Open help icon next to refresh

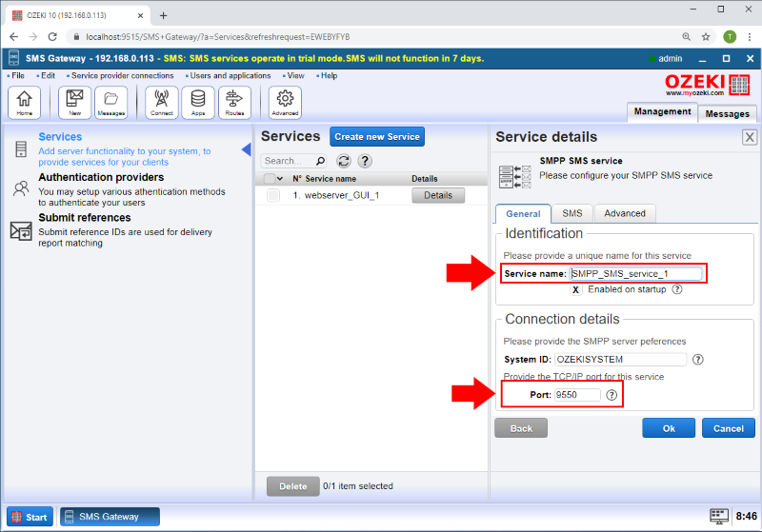click(x=365, y=161)
